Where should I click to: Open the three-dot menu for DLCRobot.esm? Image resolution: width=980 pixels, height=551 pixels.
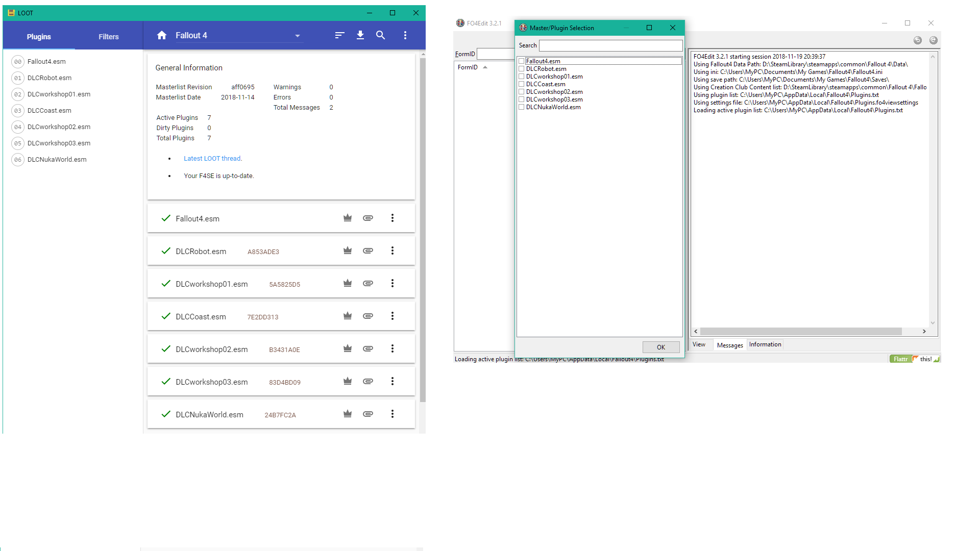click(x=393, y=251)
